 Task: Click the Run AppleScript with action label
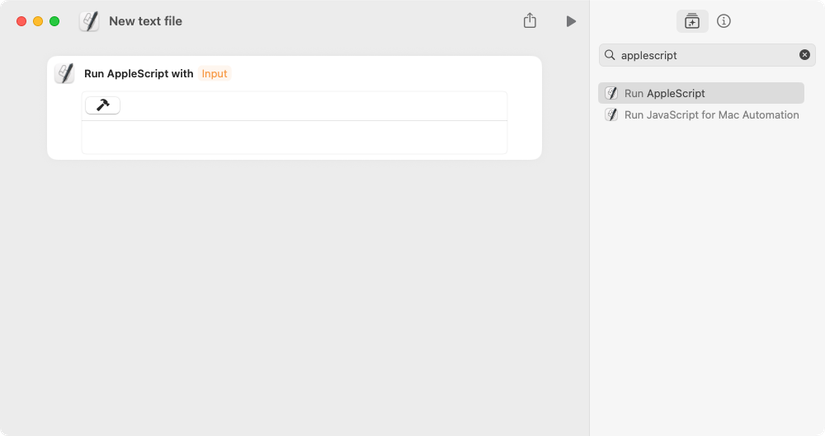point(138,73)
